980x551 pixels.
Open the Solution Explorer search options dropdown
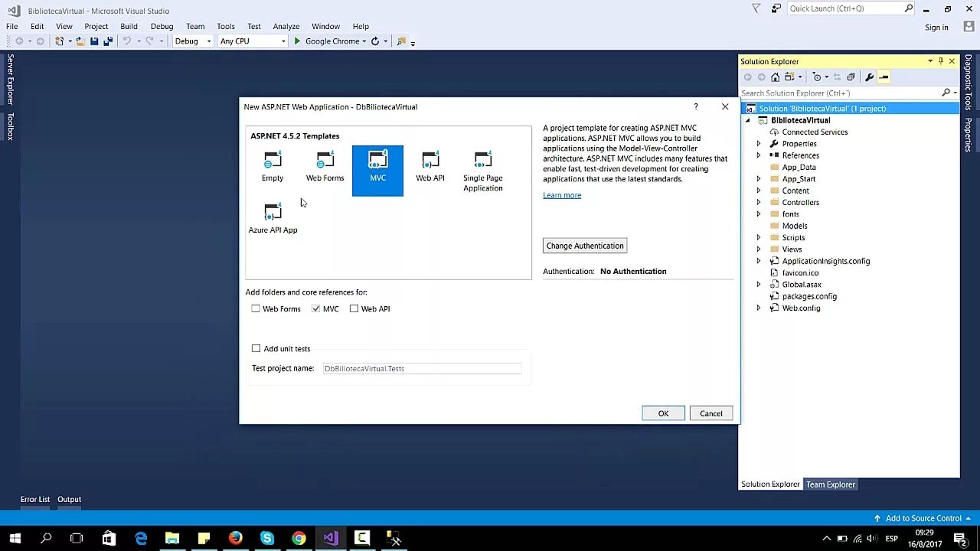point(955,93)
